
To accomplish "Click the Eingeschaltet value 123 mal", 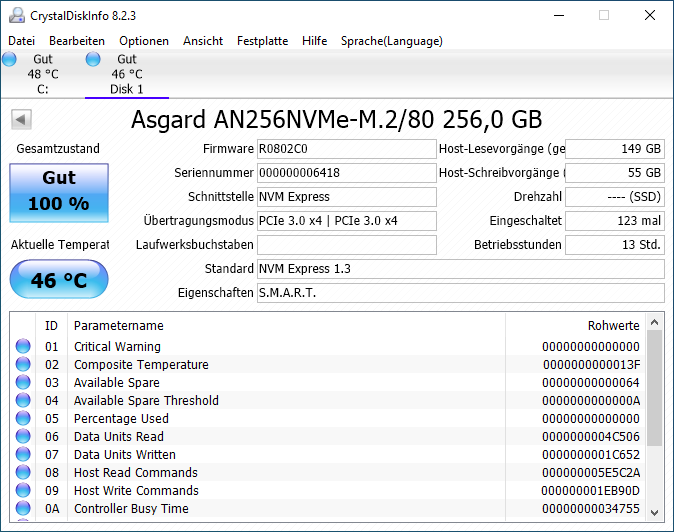I will tap(615, 221).
